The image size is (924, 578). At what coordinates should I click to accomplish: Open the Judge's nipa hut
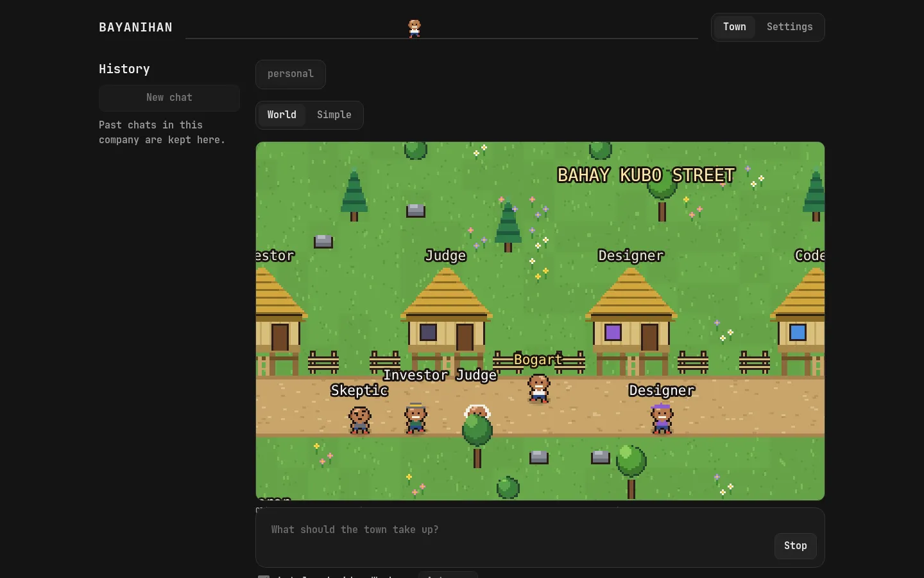(x=447, y=321)
